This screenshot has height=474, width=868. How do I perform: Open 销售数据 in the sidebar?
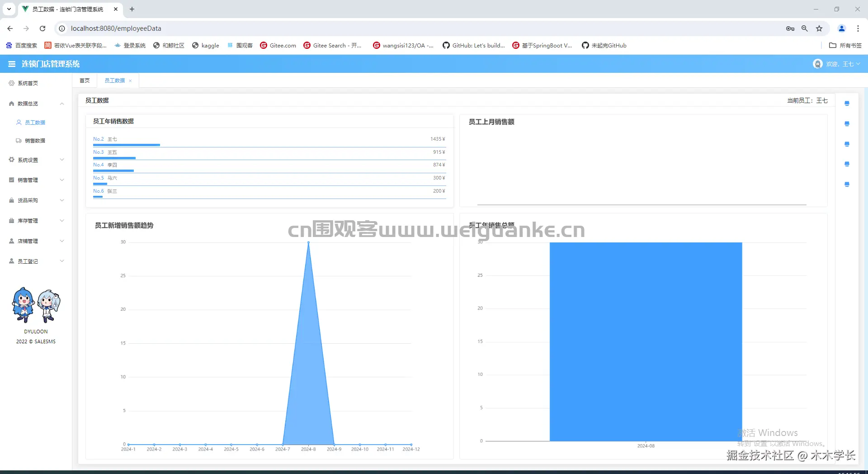tap(36, 141)
